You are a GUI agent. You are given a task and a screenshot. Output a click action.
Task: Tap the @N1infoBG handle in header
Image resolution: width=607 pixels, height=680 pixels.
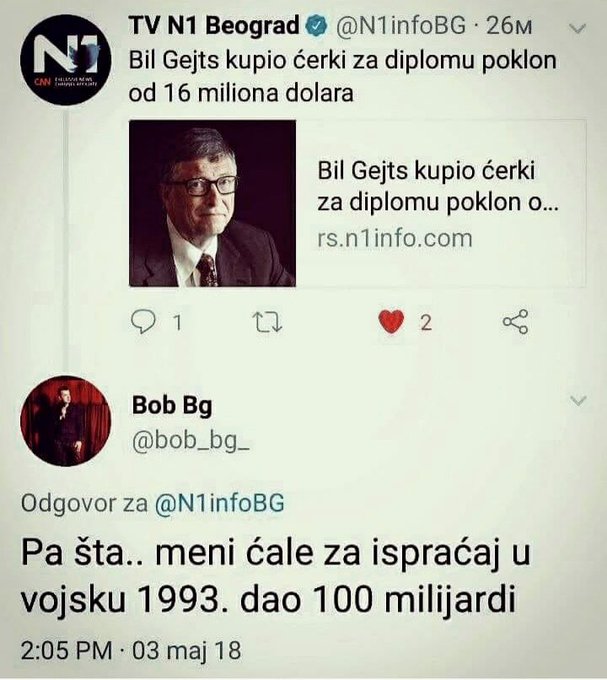tap(401, 26)
